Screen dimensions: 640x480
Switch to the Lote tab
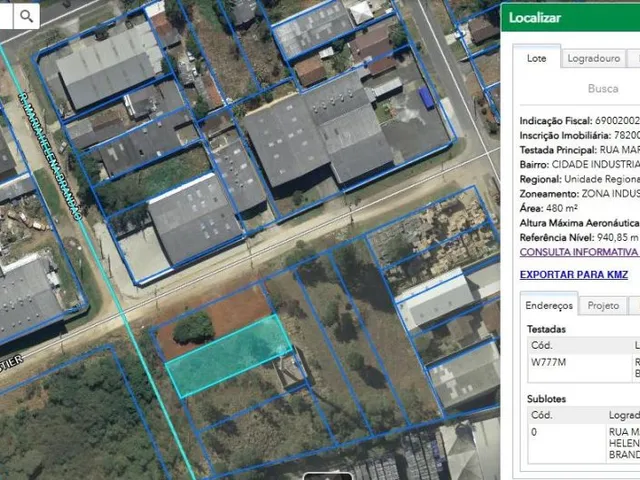536,58
